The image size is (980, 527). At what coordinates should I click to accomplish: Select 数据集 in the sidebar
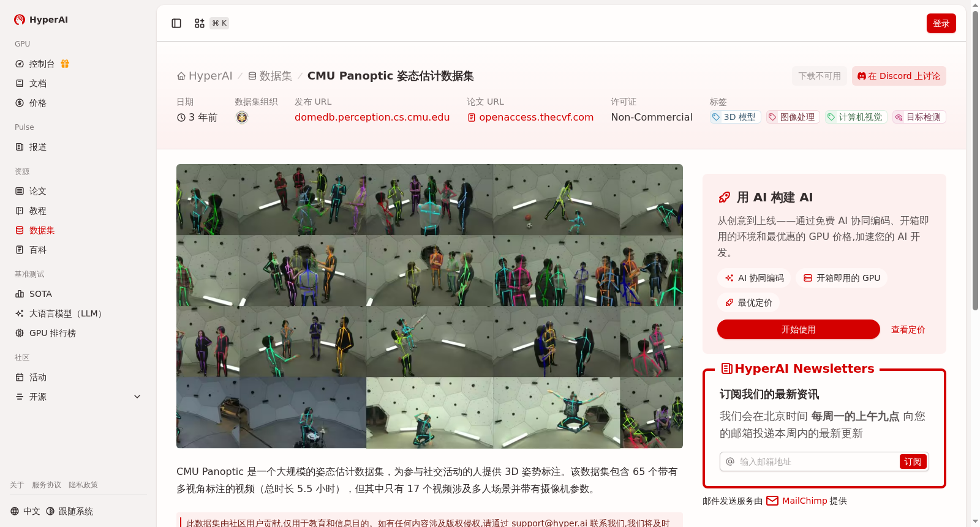click(x=42, y=230)
